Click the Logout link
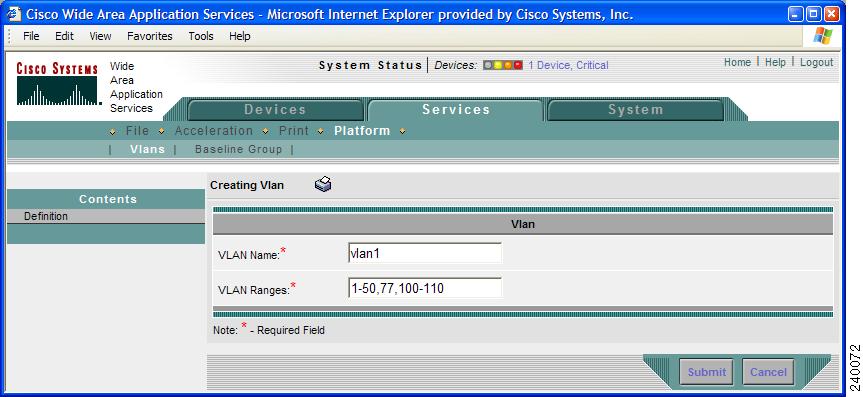The width and height of the screenshot is (863, 397). click(x=816, y=62)
